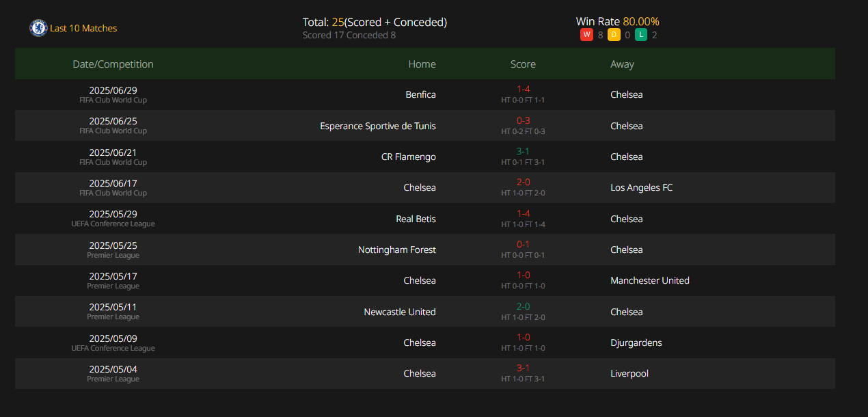
Task: Click the Chelsea club crest icon
Action: 38,28
